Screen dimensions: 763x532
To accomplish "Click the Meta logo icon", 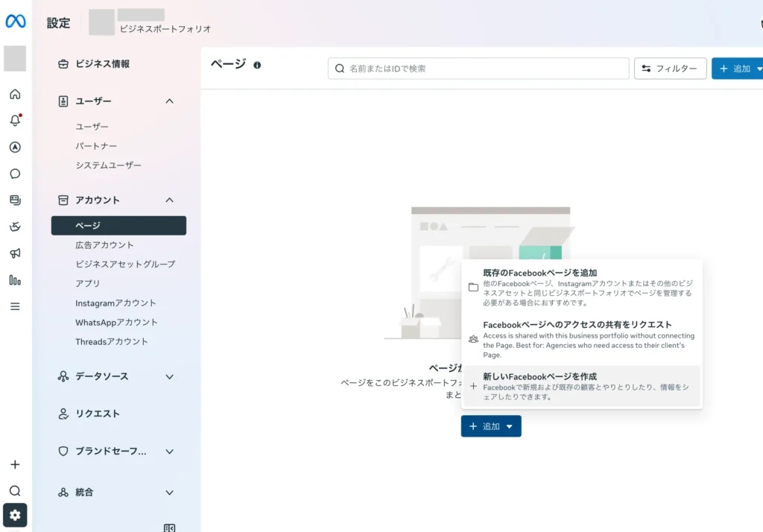I will [x=16, y=22].
